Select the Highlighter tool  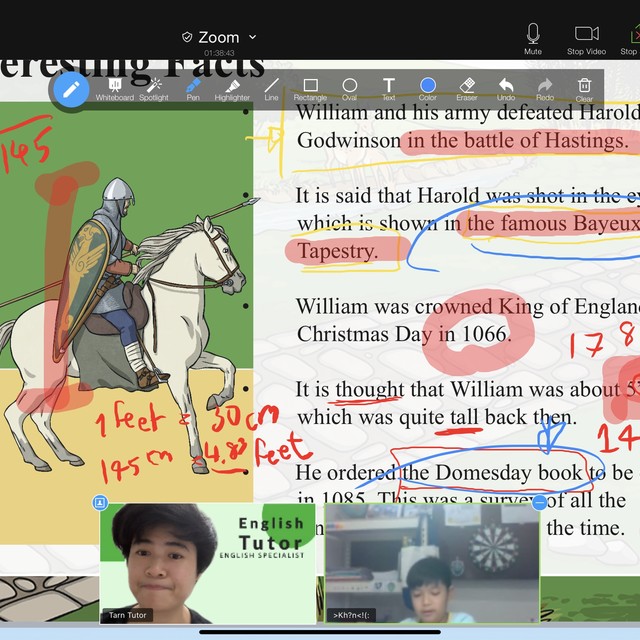(232, 89)
